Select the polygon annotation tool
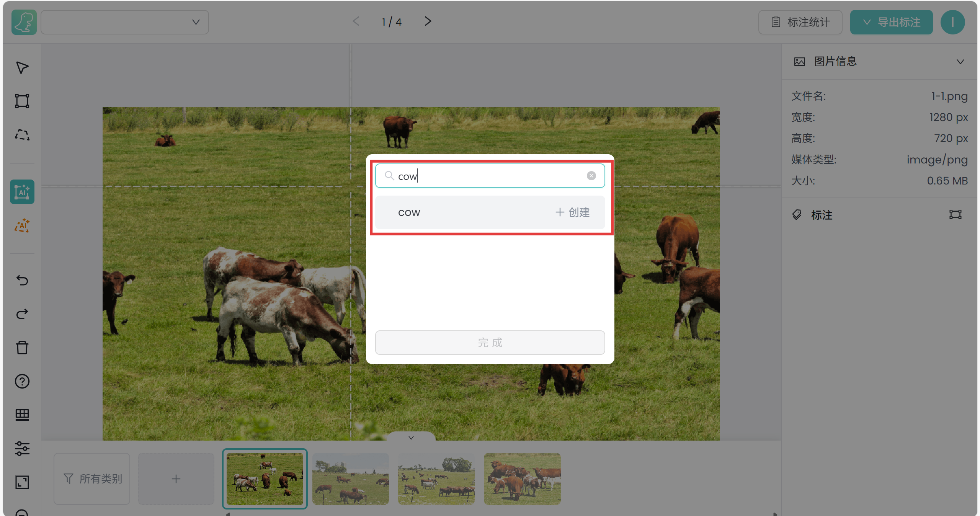The width and height of the screenshot is (980, 516). (x=22, y=135)
